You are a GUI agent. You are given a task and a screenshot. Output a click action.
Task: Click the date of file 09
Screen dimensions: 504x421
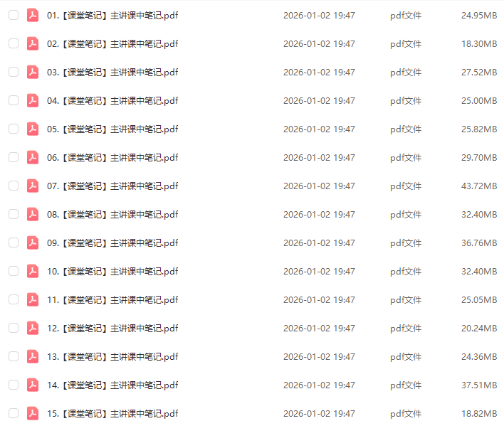(319, 243)
